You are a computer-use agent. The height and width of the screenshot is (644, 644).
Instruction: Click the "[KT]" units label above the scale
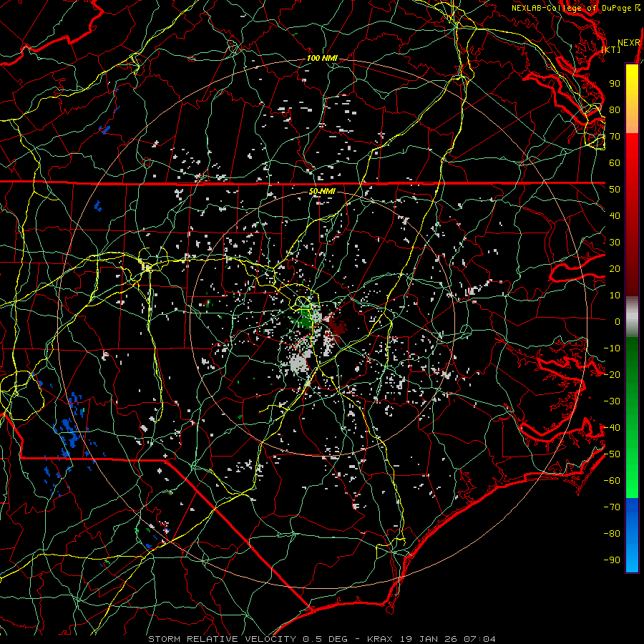point(611,49)
